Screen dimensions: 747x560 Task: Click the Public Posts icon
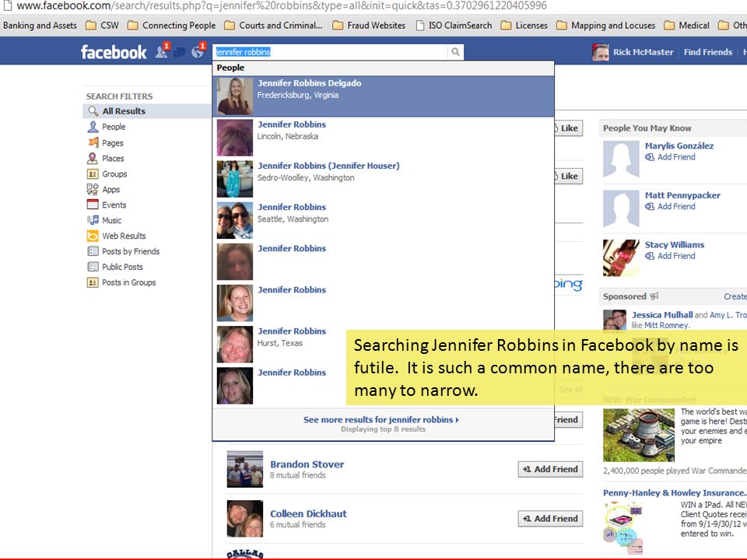tap(93, 267)
